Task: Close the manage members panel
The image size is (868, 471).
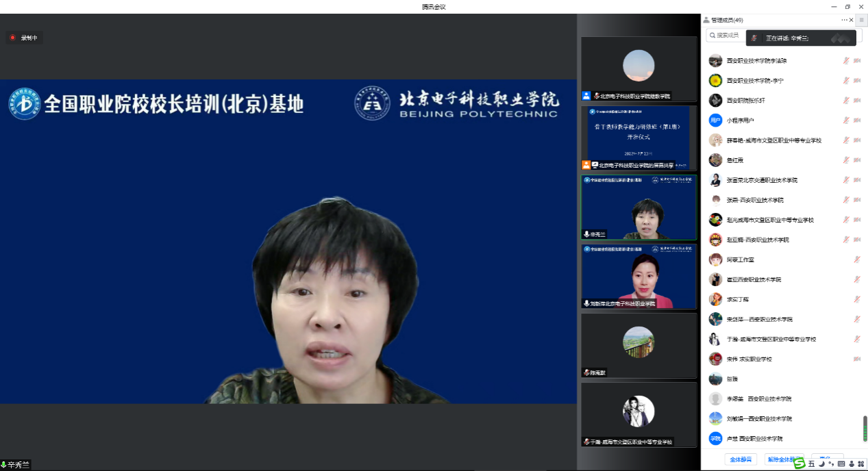Action: point(852,20)
